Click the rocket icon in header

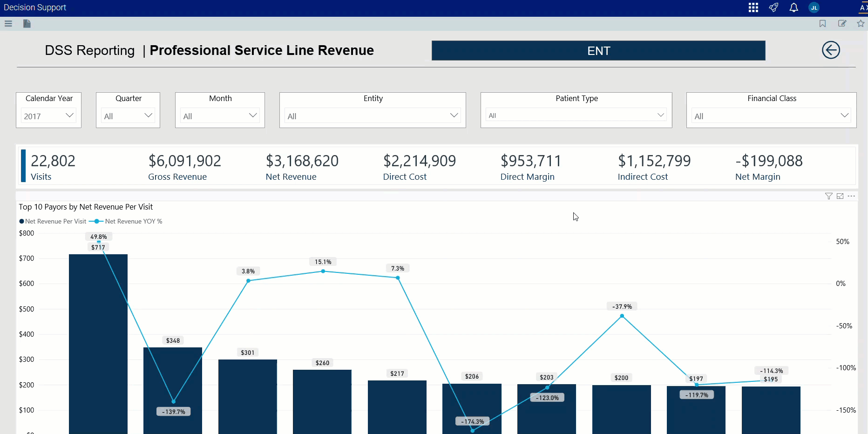(773, 7)
